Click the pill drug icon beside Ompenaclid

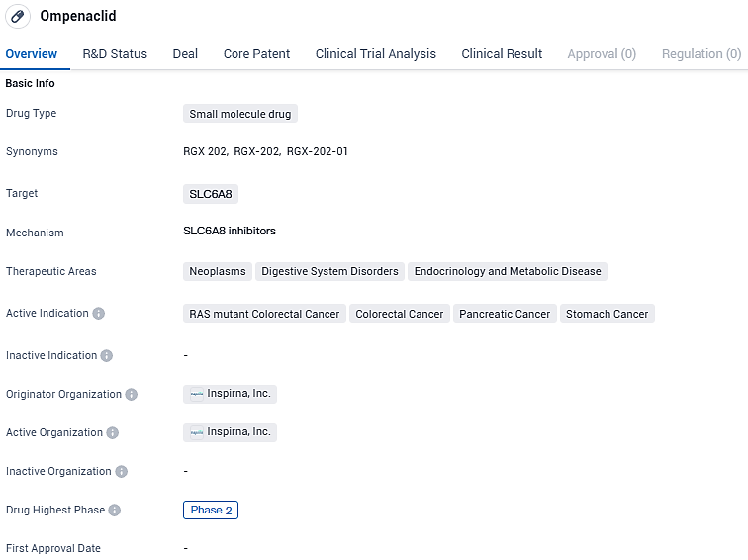(x=20, y=17)
